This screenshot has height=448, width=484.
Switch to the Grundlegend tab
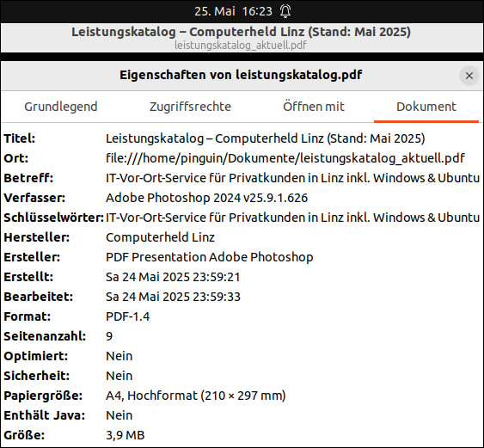coord(61,107)
